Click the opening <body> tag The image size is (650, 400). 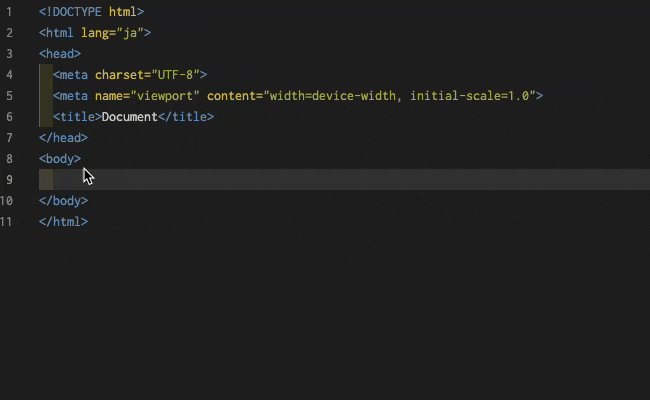tap(60, 159)
